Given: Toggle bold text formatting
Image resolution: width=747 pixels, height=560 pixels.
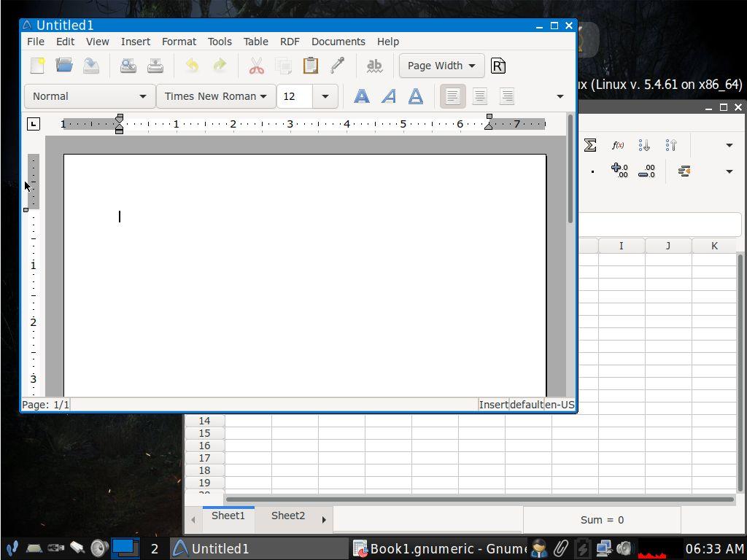Looking at the screenshot, I should point(361,96).
